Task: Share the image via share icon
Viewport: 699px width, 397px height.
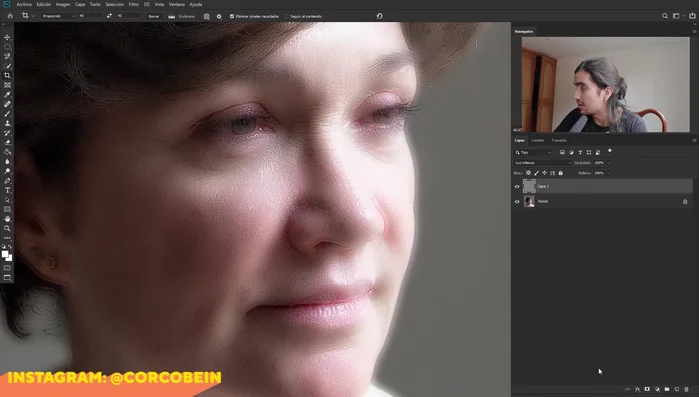Action: [692, 16]
